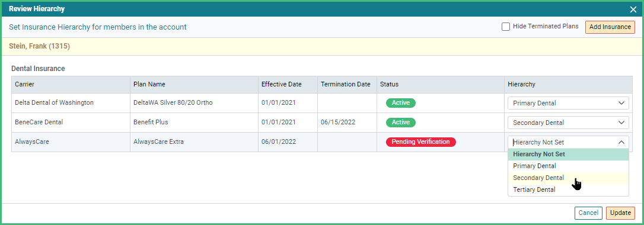
Task: Click the Pending Verification status badge
Action: tap(420, 142)
